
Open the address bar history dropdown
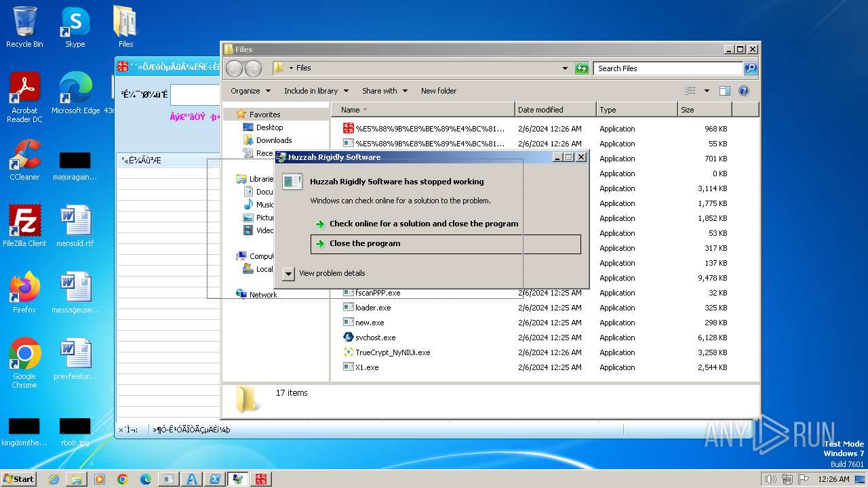(x=565, y=68)
